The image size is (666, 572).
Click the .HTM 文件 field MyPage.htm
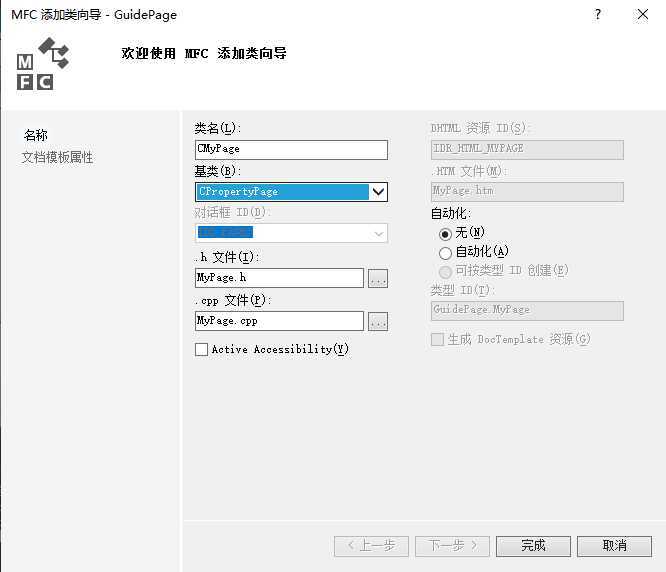527,192
